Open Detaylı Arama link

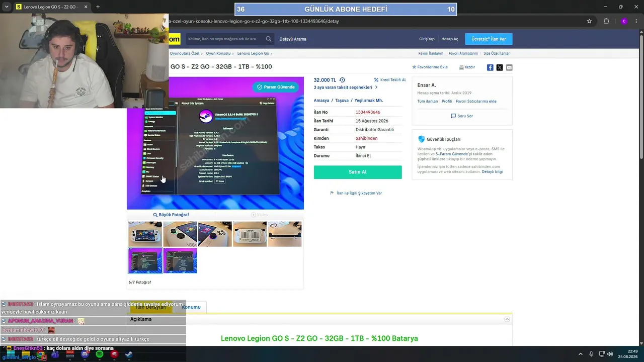click(x=293, y=39)
